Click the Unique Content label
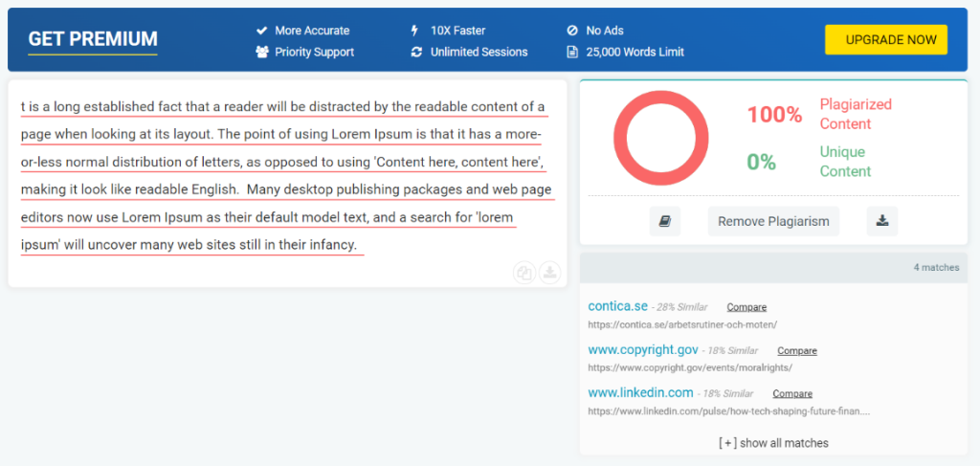The image size is (980, 466). pos(845,162)
